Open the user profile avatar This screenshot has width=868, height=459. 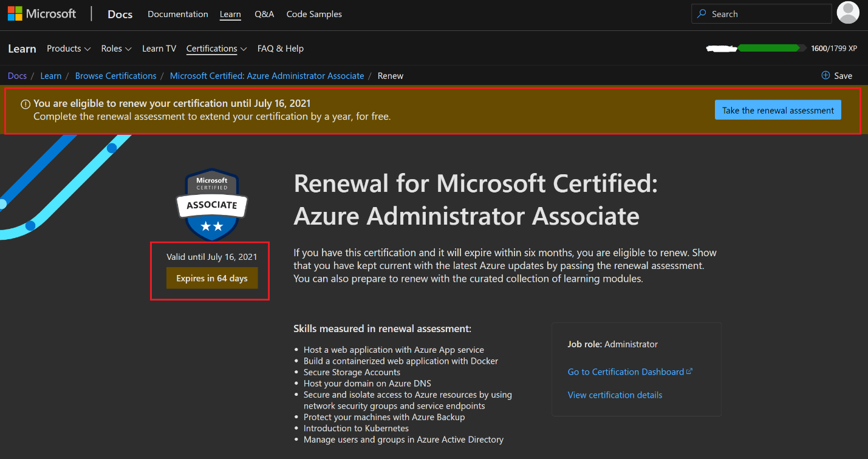pos(848,13)
